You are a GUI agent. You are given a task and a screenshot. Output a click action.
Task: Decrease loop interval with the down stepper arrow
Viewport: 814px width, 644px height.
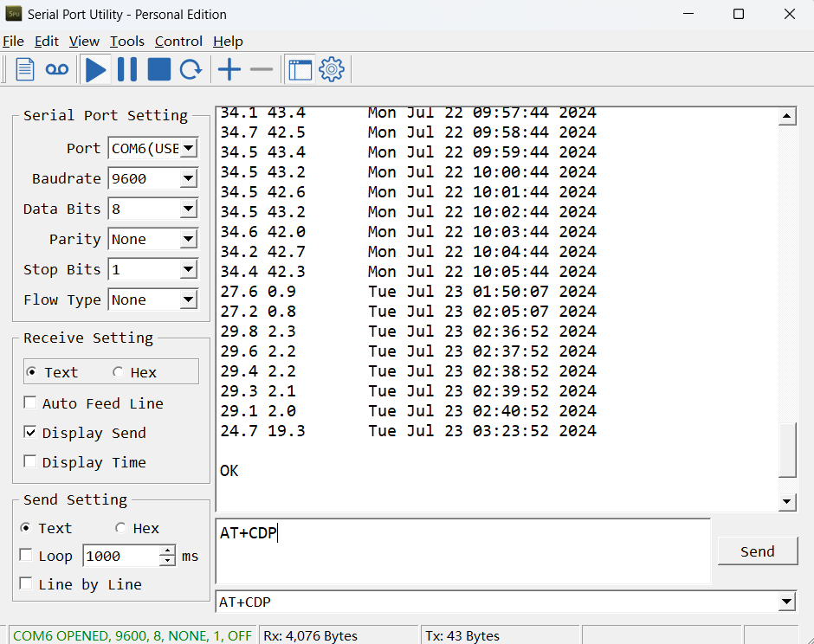pyautogui.click(x=167, y=561)
